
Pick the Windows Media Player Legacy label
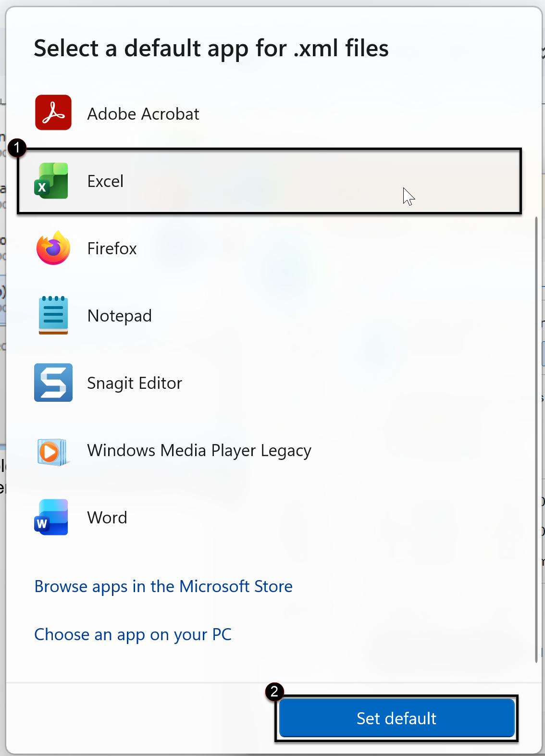point(199,450)
